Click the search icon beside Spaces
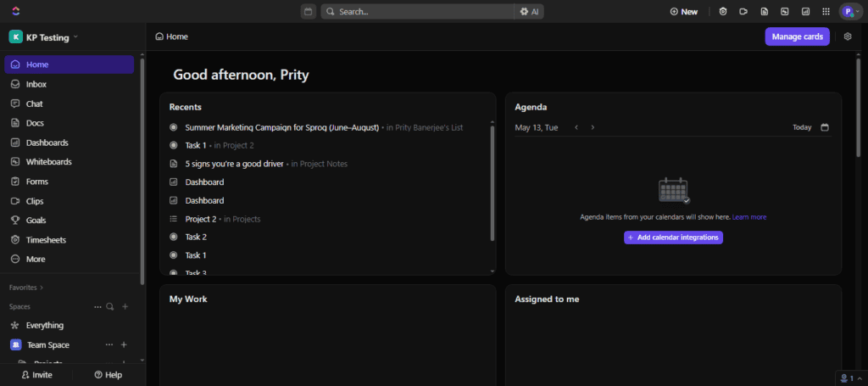The height and width of the screenshot is (386, 868). 109,306
